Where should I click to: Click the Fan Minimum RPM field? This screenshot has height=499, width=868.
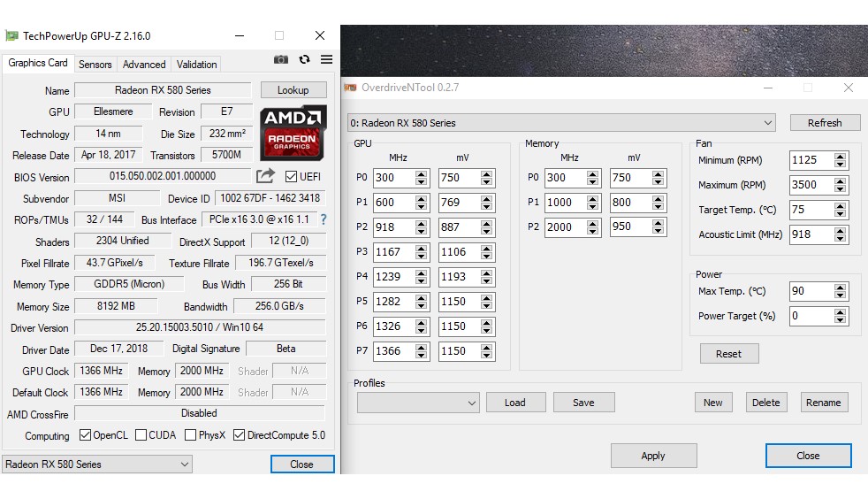tap(811, 161)
